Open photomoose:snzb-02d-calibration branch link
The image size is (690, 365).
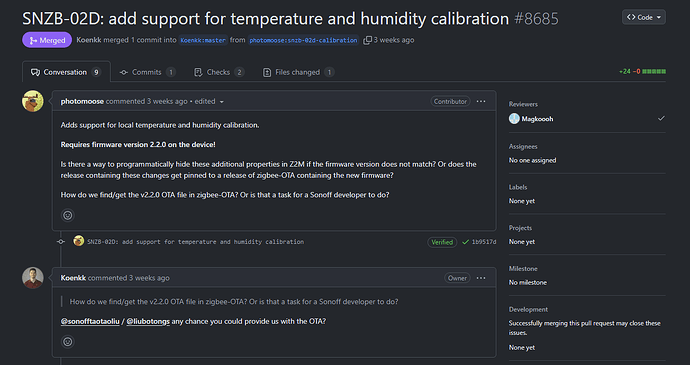click(x=303, y=40)
